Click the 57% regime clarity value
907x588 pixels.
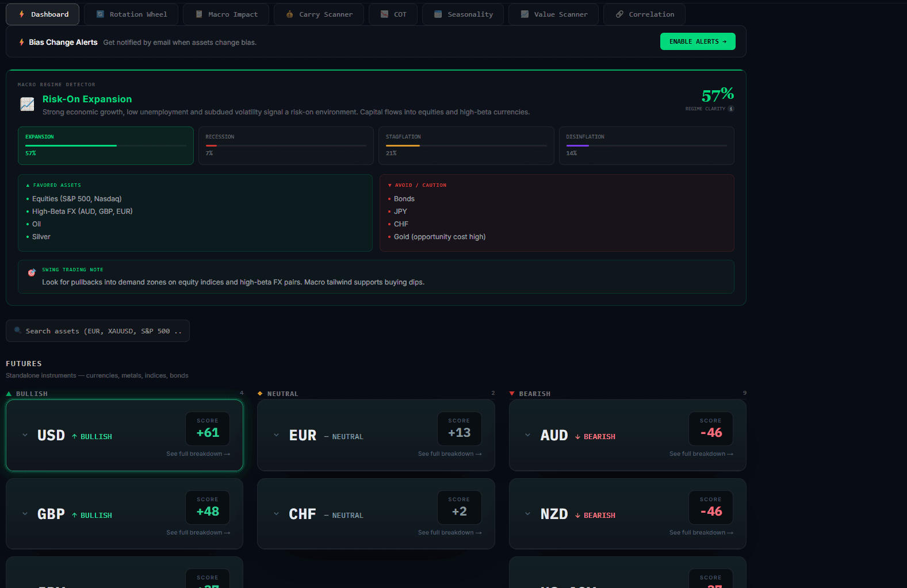718,95
